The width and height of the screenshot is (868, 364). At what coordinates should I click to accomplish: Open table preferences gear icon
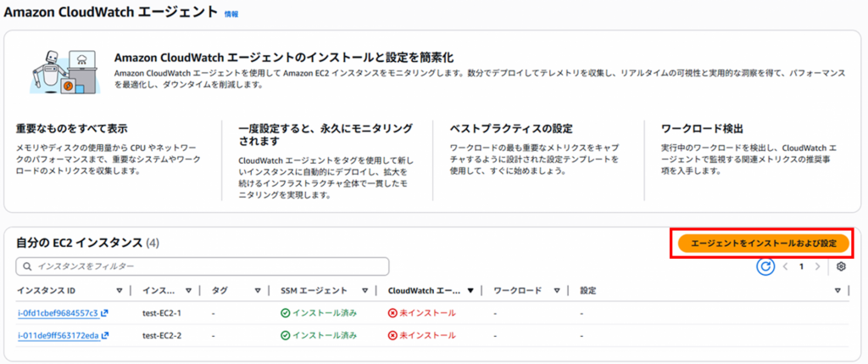841,266
